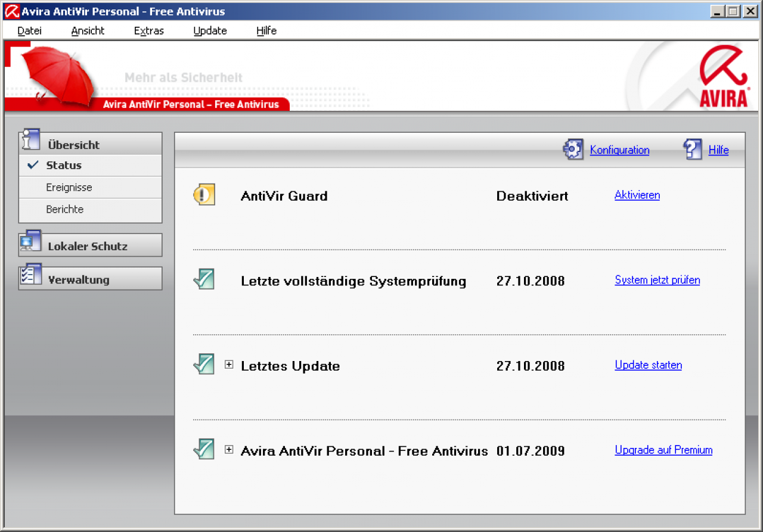Screen dimensions: 763x532
Task: Click Aktivieren to enable AntiVir Guard
Action: [637, 195]
